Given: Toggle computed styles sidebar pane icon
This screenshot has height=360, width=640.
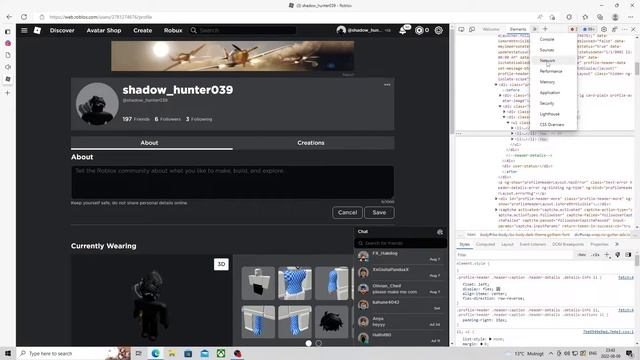Looking at the screenshot, I should click(628, 255).
